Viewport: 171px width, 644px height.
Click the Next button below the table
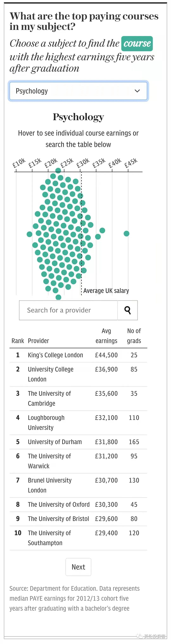click(x=78, y=567)
